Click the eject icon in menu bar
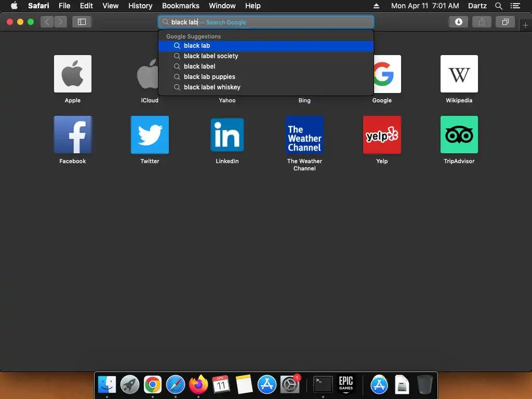532x399 pixels. pos(376,6)
